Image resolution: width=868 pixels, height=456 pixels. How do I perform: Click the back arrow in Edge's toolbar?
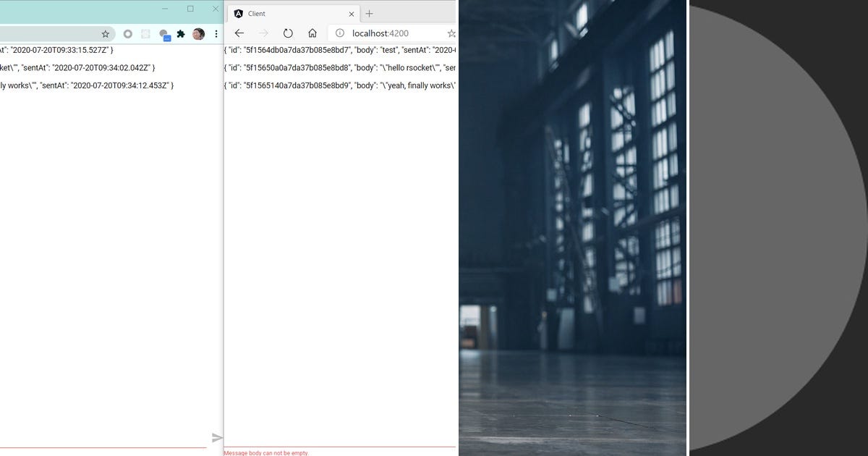click(x=239, y=33)
